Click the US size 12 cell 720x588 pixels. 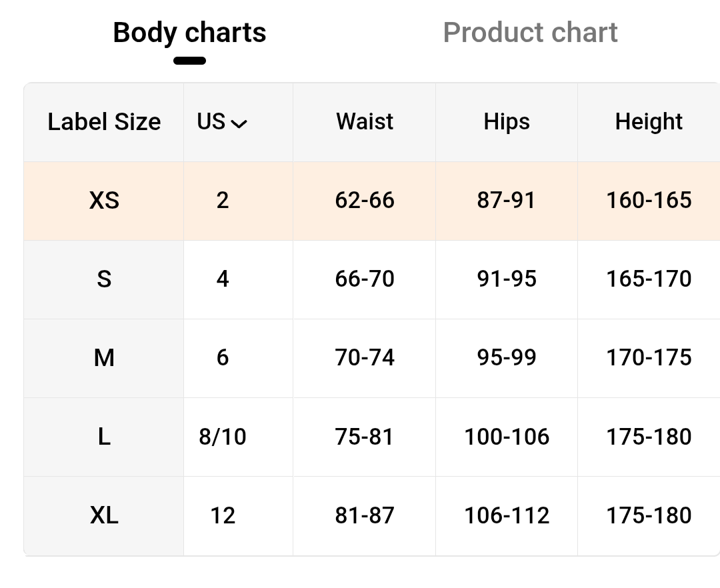223,515
